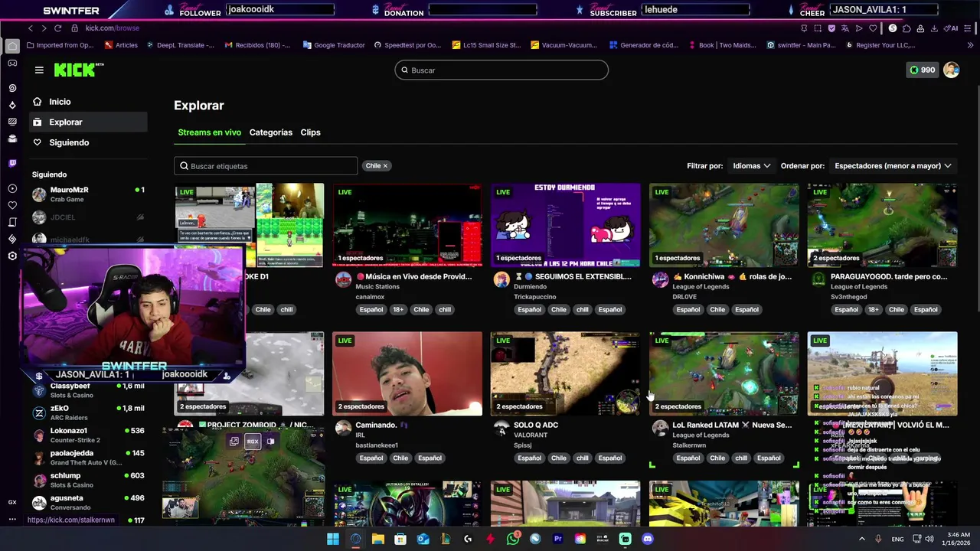Click Music Stations category link
Viewport: 980px width, 551px height.
tap(377, 287)
